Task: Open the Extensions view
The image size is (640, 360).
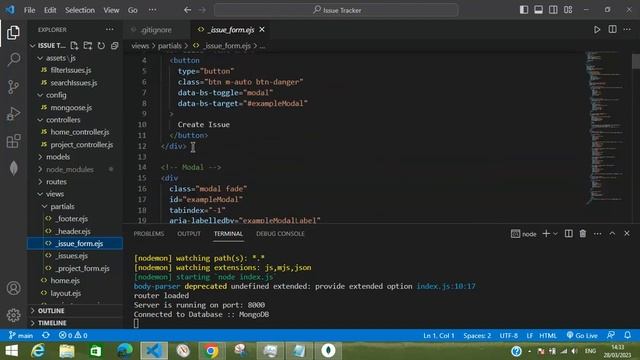Action: point(13,141)
